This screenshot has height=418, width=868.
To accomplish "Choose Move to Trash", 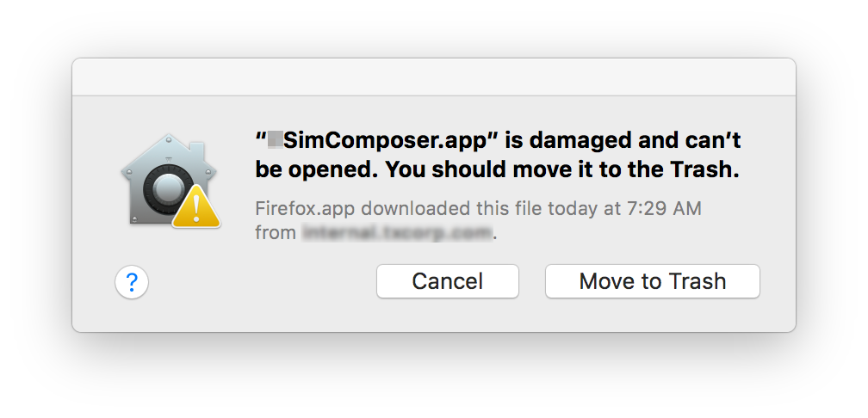I will (652, 281).
